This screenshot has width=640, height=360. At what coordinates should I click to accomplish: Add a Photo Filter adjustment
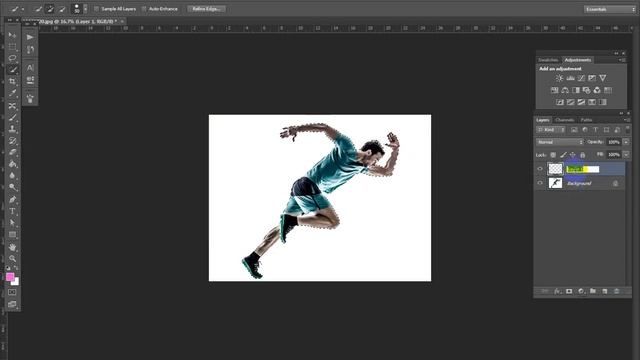pos(587,90)
